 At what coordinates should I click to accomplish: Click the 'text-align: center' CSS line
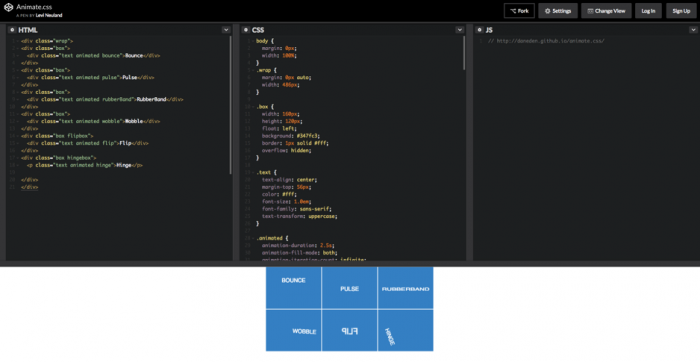289,179
